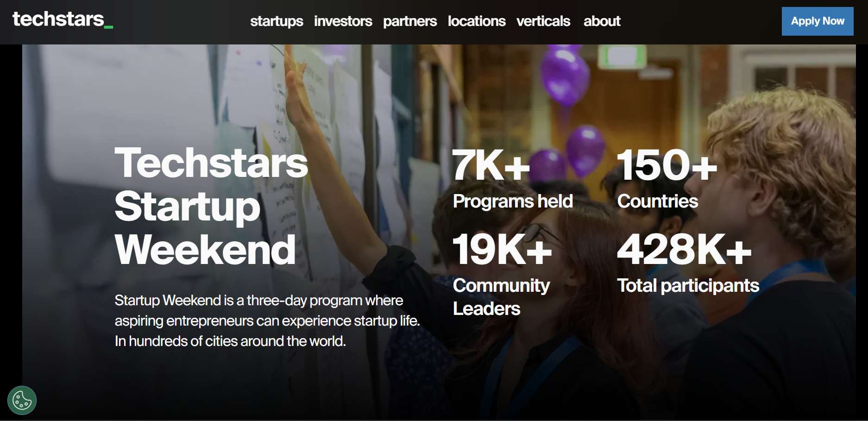868x421 pixels.
Task: Click the 150+ statistic number
Action: [667, 165]
